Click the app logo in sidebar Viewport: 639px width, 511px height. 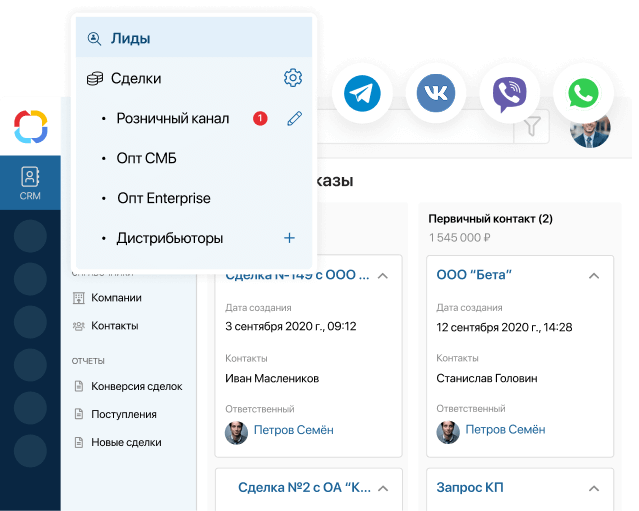(30, 127)
